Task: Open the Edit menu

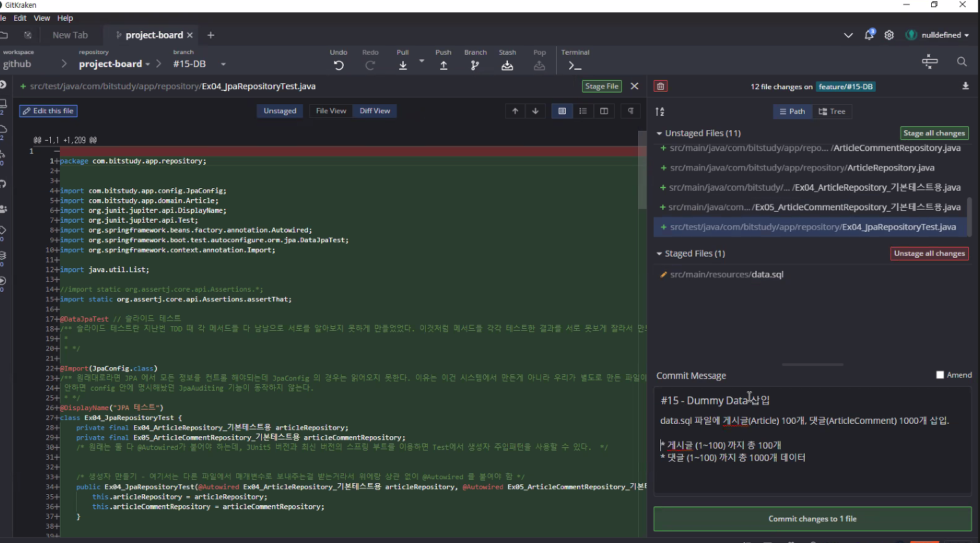Action: coord(20,18)
